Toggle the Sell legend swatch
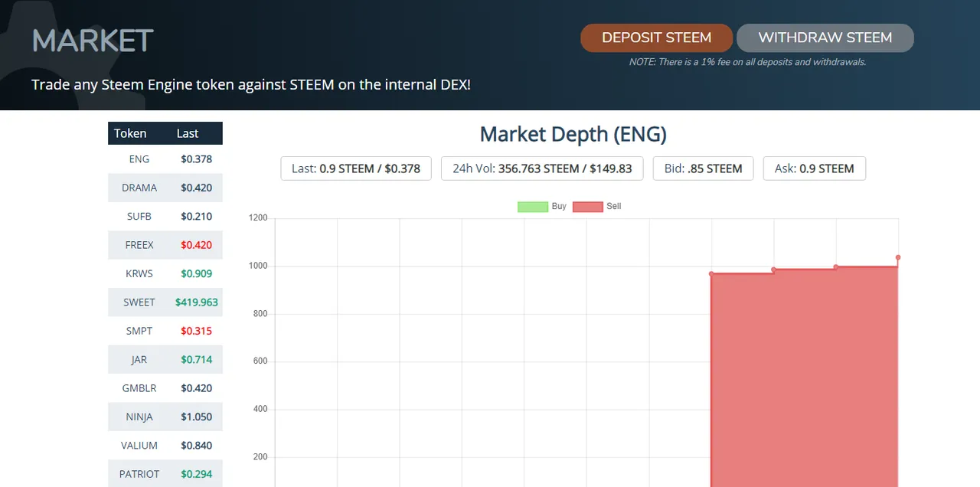The image size is (980, 487). click(588, 207)
